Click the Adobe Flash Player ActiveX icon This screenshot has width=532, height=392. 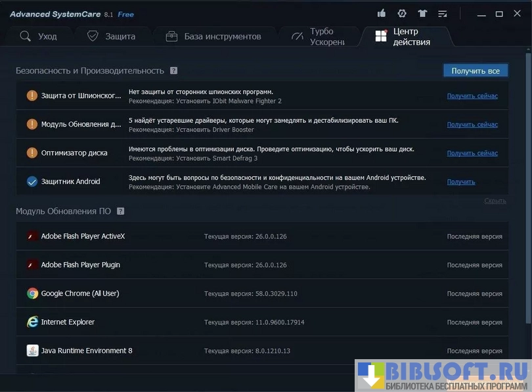(x=32, y=236)
